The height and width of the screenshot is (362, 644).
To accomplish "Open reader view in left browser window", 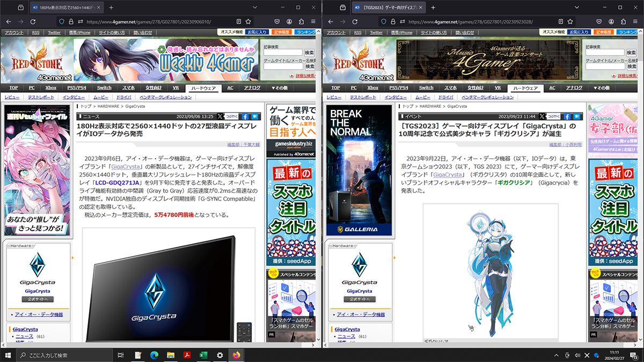I will [x=239, y=21].
